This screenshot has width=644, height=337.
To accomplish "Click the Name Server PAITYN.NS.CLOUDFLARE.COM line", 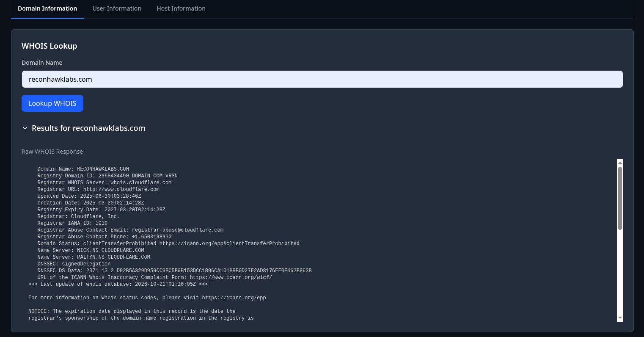I will 94,257.
